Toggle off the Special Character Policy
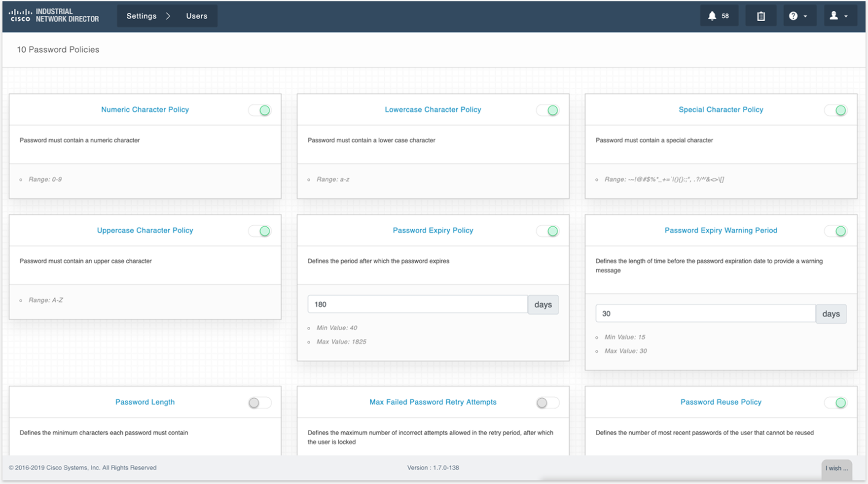 [836, 110]
